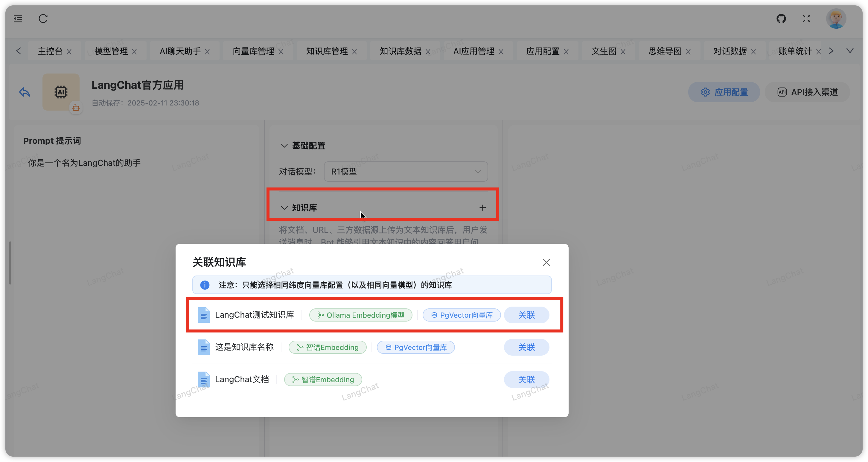This screenshot has width=868, height=462.
Task: Open the tab list dropdown chevron
Action: pos(850,51)
